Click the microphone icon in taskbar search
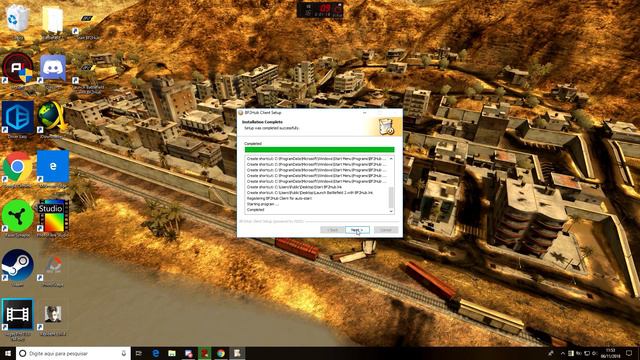640x360 pixels. (x=124, y=353)
